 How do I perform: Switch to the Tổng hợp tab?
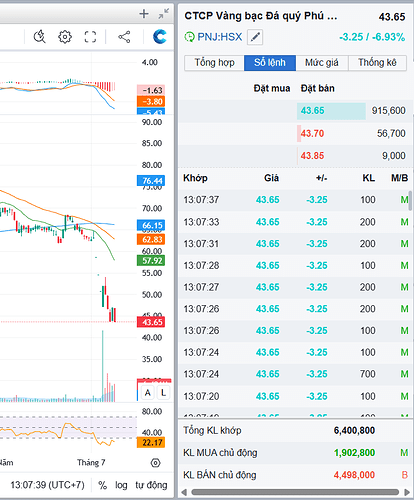214,63
